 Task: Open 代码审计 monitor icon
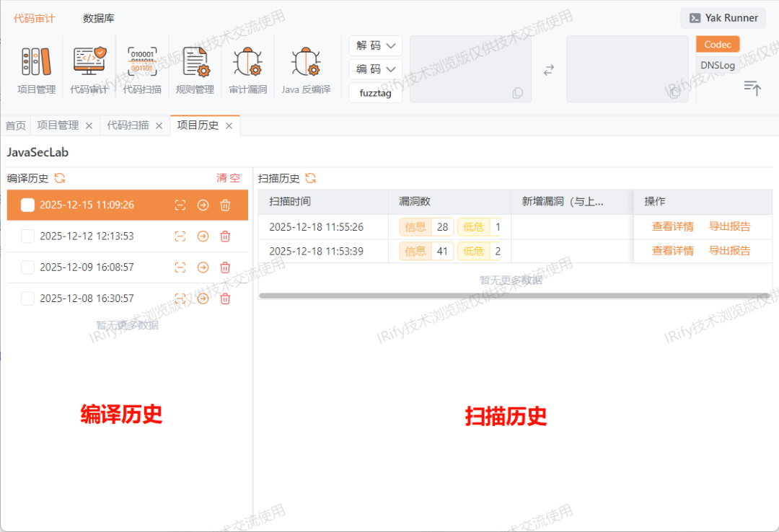pos(89,61)
